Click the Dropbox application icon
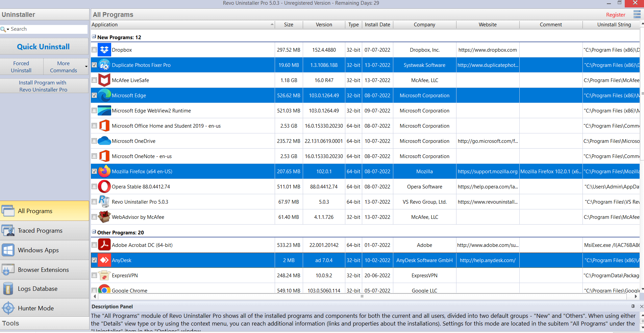The width and height of the screenshot is (644, 333). [104, 50]
